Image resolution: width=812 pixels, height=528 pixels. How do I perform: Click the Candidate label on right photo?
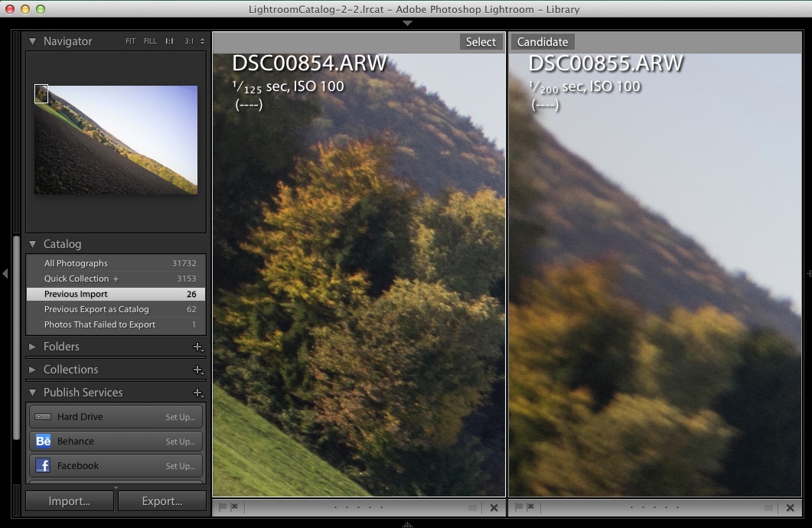pos(542,42)
